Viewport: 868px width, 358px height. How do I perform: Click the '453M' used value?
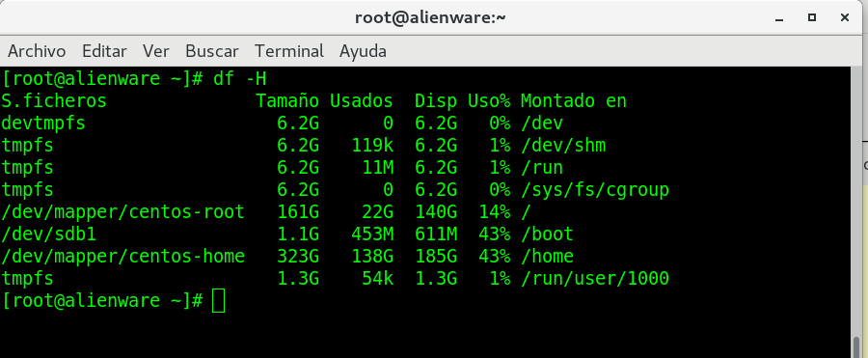tap(372, 234)
